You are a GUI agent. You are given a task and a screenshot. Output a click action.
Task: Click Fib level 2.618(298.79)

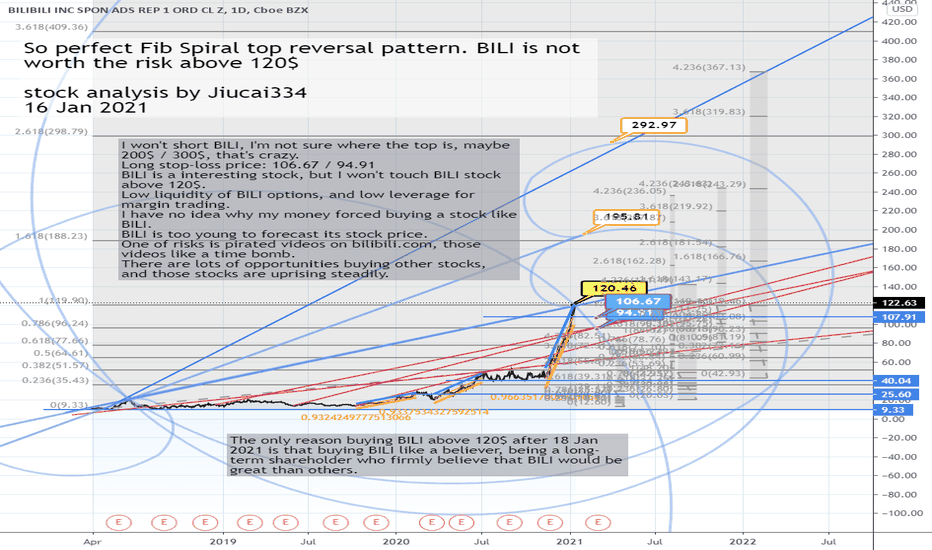pos(52,131)
